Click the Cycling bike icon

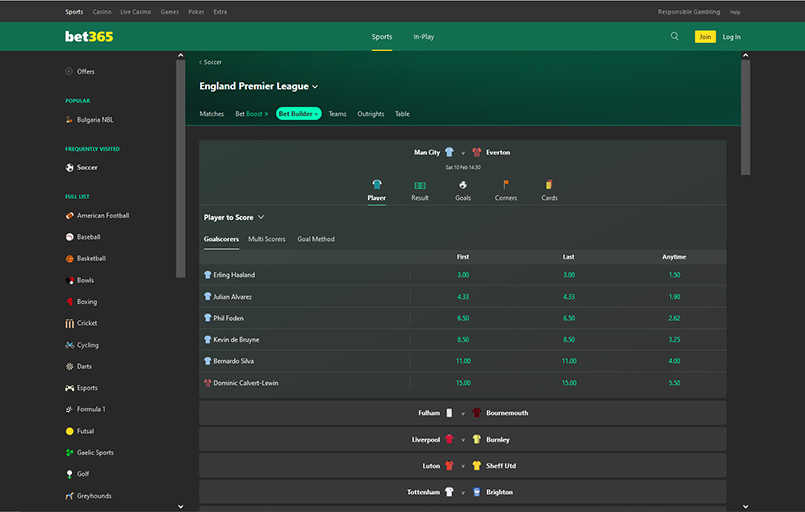69,345
